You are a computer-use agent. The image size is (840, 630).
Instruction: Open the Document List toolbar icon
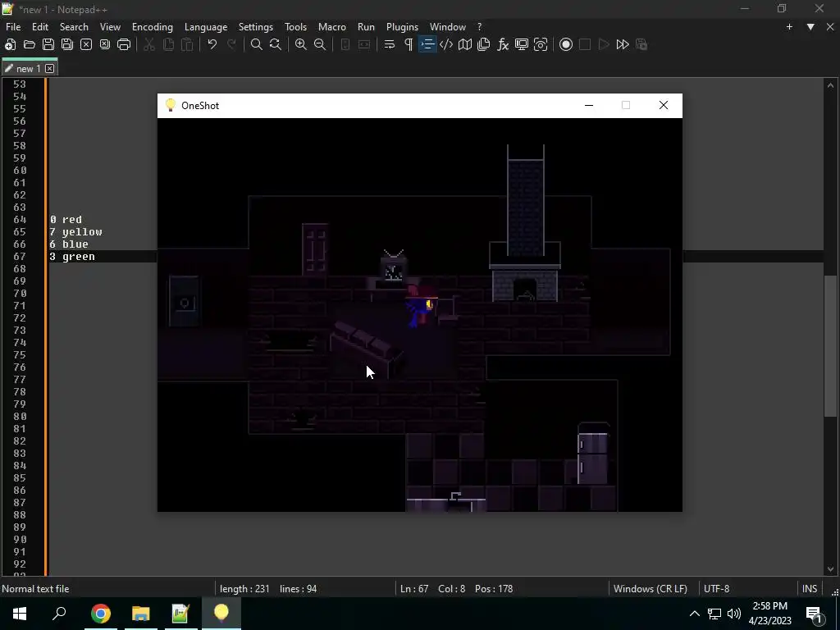484,44
